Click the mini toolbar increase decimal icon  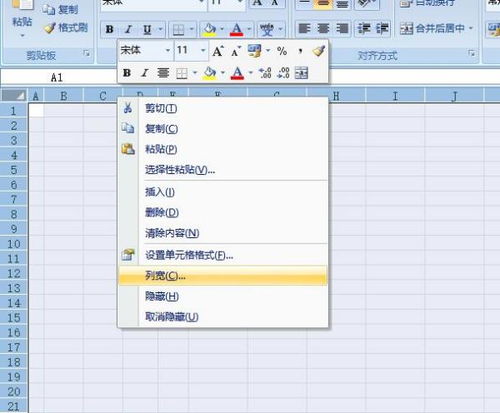(265, 73)
